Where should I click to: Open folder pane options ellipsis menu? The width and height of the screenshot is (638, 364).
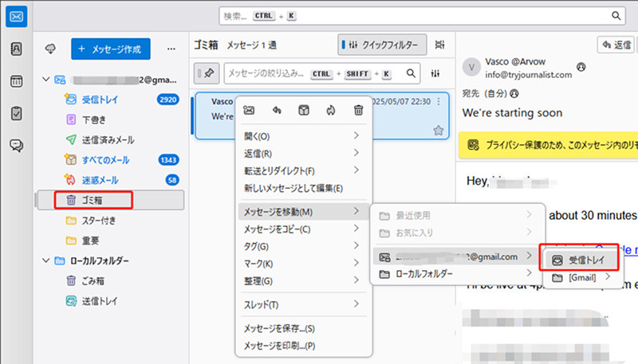[x=171, y=49]
